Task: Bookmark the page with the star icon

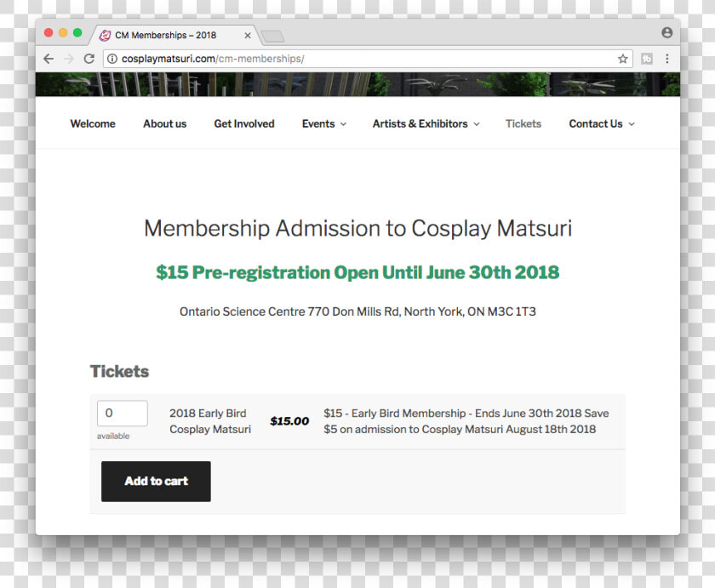Action: click(622, 59)
